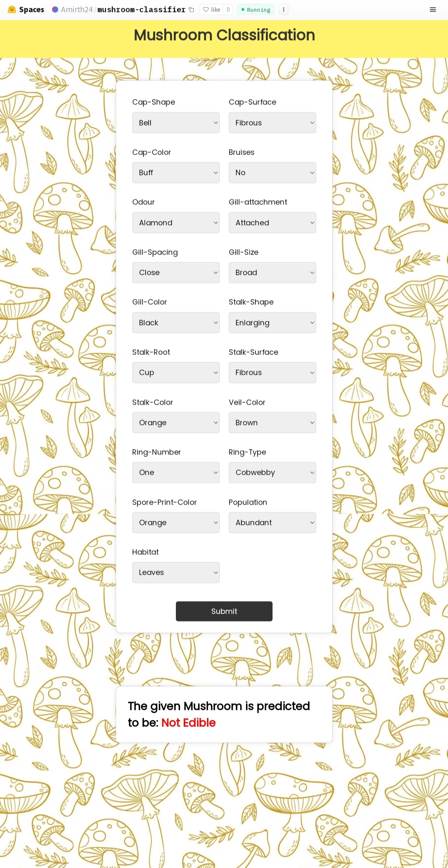This screenshot has height=868, width=448.
Task: Click the like counter showing zero
Action: tap(228, 10)
